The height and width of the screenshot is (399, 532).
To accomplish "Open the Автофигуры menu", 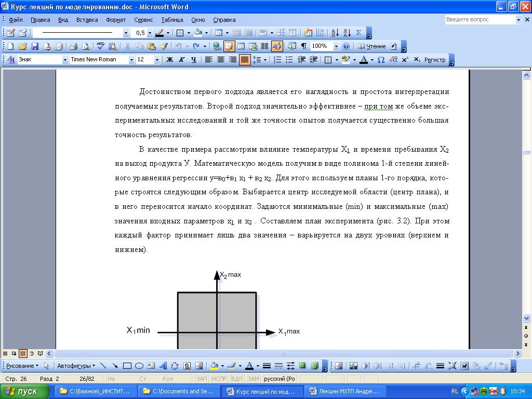I will (76, 366).
